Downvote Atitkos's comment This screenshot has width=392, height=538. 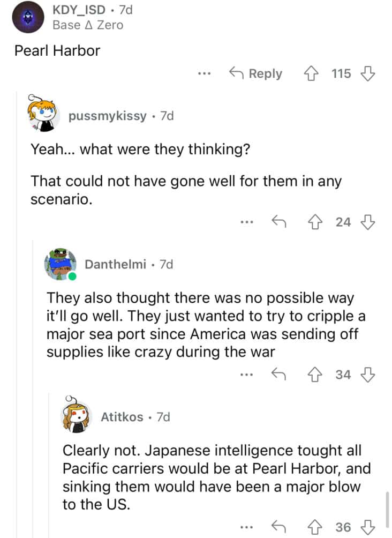pyautogui.click(x=368, y=527)
